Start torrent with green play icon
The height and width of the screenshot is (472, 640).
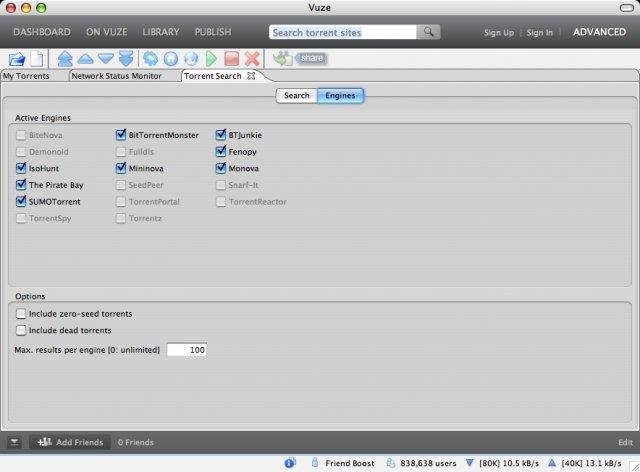pos(211,59)
